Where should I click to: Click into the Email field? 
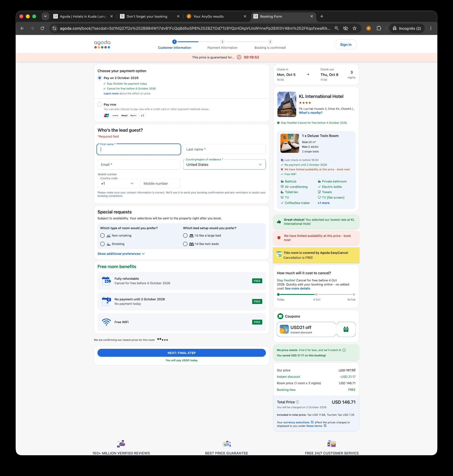139,165
